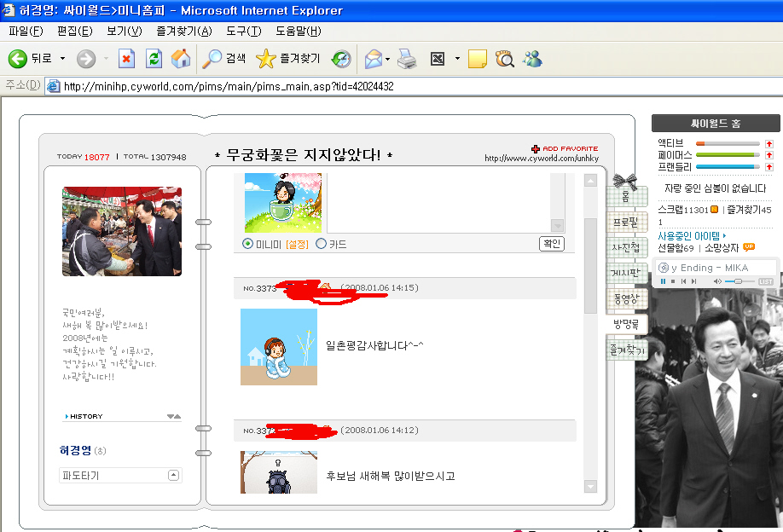This screenshot has width=783, height=532.
Task: Mute the music player speaker icon
Action: pyautogui.click(x=717, y=281)
